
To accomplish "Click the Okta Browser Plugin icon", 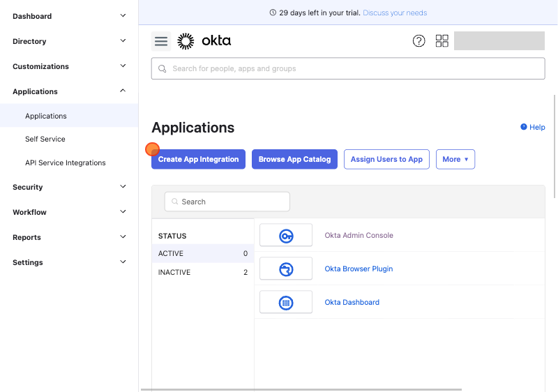I will pyautogui.click(x=286, y=269).
